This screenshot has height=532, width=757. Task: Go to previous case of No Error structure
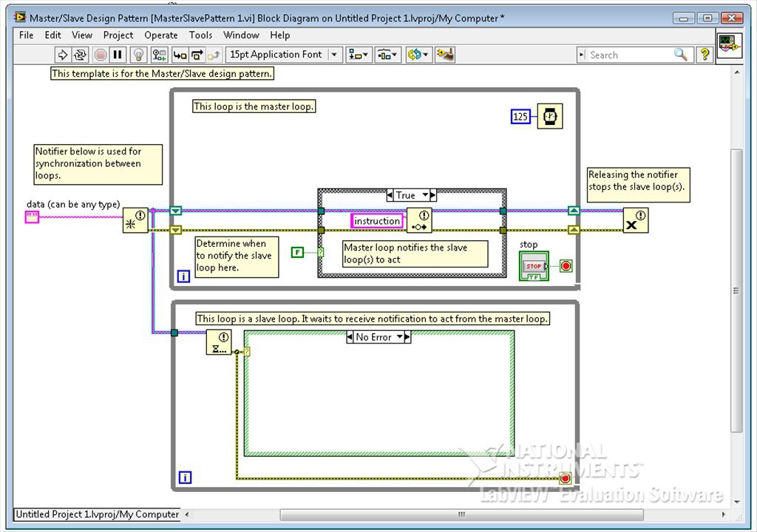(x=350, y=337)
